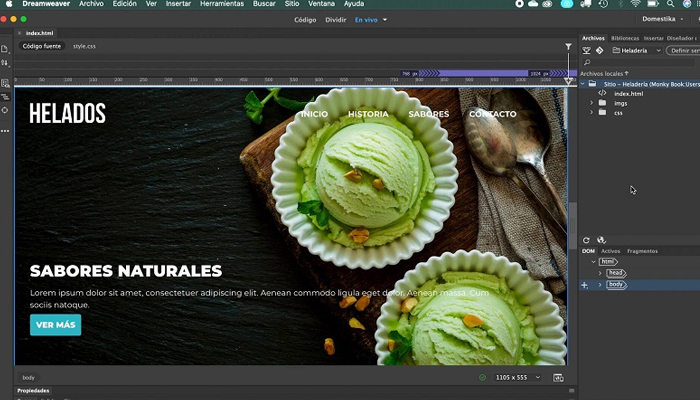Click Siri icon in menu bar
The width and height of the screenshot is (700, 400).
tap(687, 4)
